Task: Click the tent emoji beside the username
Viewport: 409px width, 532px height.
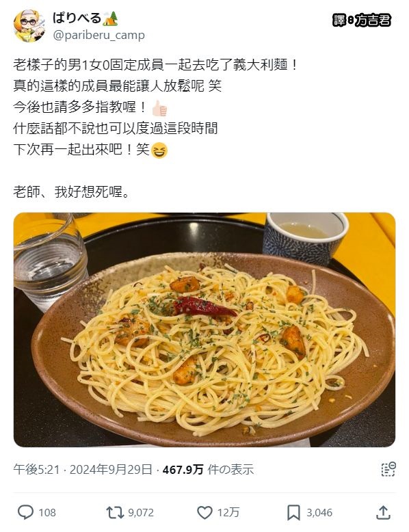Action: point(111,18)
